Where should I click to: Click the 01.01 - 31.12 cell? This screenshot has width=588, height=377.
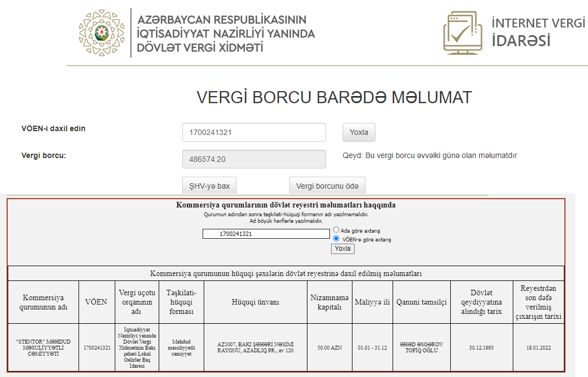click(x=372, y=347)
